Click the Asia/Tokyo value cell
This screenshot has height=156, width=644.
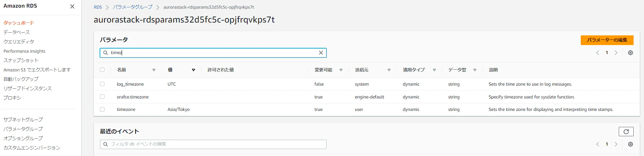pyautogui.click(x=178, y=110)
